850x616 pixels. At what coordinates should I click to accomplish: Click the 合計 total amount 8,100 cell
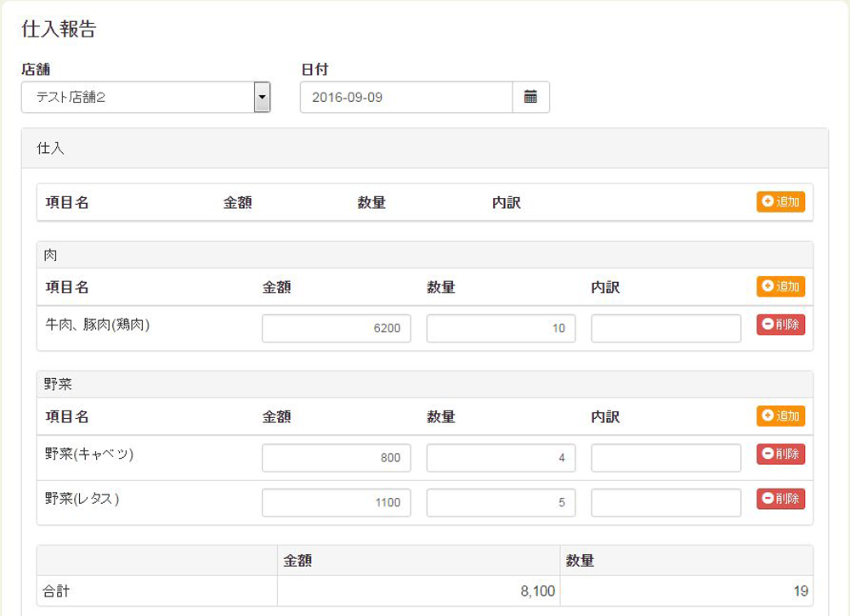418,591
